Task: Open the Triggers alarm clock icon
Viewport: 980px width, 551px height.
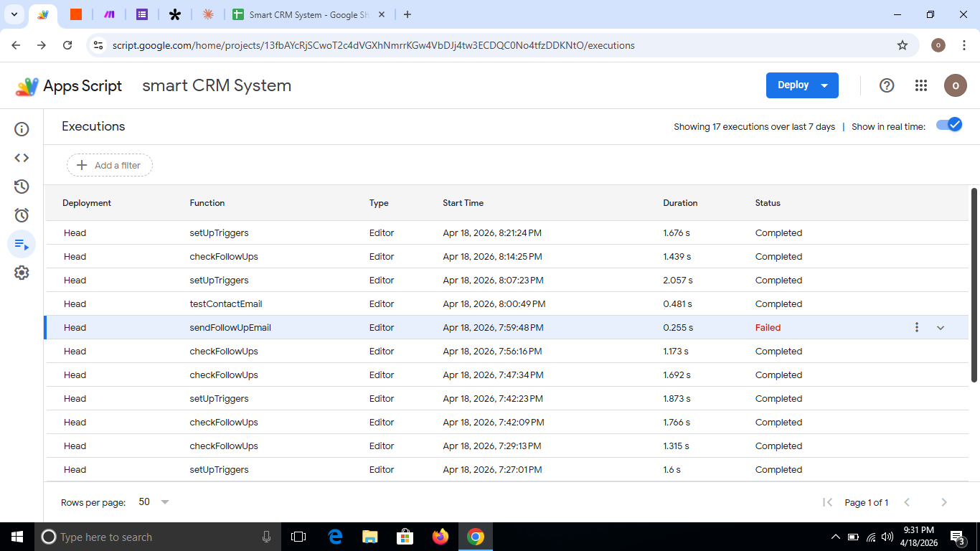Action: coord(22,215)
